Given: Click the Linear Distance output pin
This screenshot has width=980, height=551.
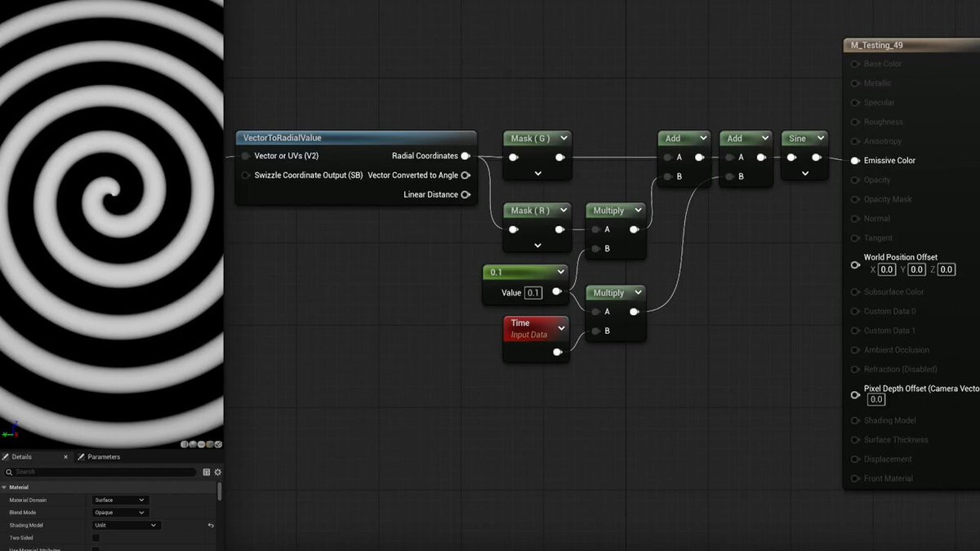Looking at the screenshot, I should [465, 194].
